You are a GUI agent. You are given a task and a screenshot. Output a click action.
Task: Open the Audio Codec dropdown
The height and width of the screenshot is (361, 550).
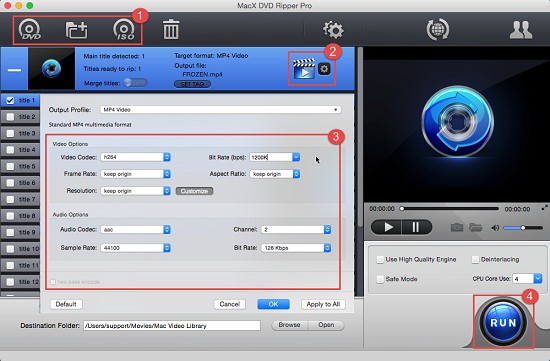click(x=135, y=229)
